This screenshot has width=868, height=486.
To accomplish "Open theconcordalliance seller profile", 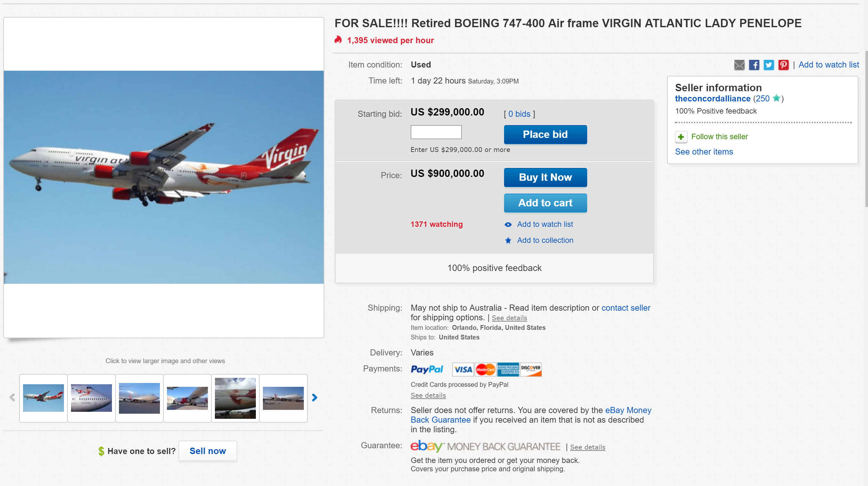I will [x=712, y=99].
